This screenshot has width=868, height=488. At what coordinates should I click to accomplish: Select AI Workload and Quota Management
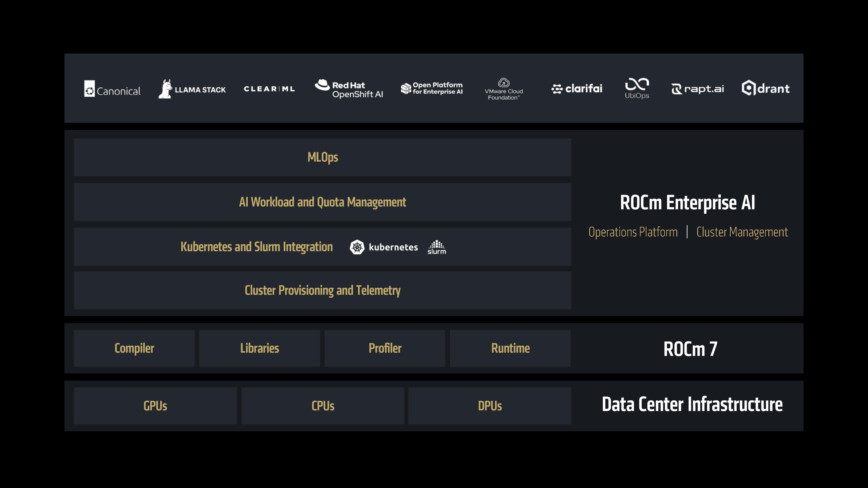click(x=322, y=202)
